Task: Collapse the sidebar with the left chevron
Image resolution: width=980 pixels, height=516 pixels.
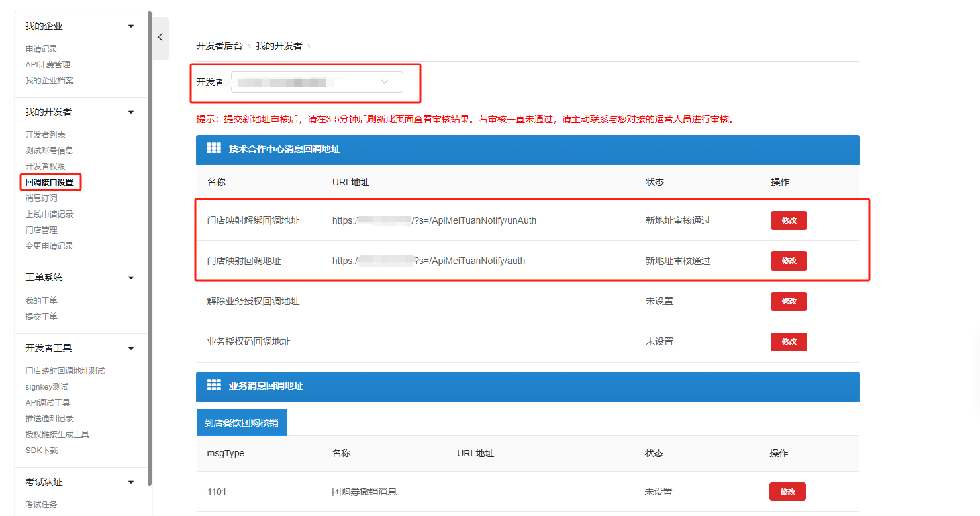Action: coord(160,38)
